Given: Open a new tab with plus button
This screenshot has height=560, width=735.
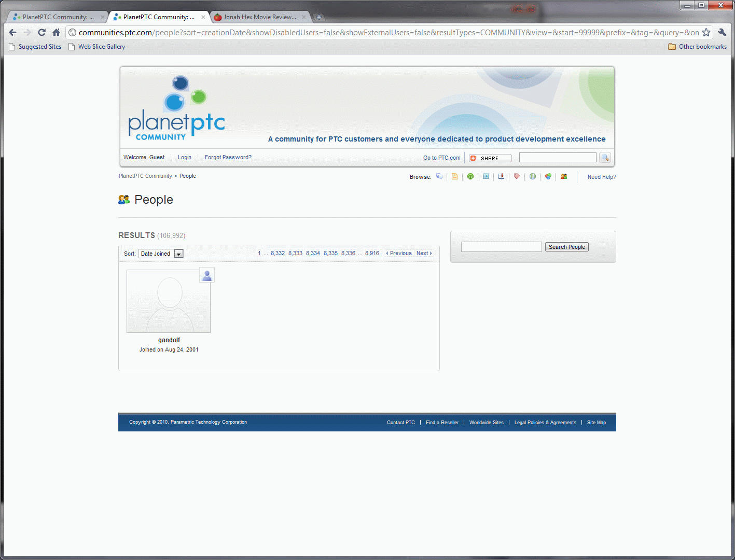Looking at the screenshot, I should pyautogui.click(x=319, y=17).
